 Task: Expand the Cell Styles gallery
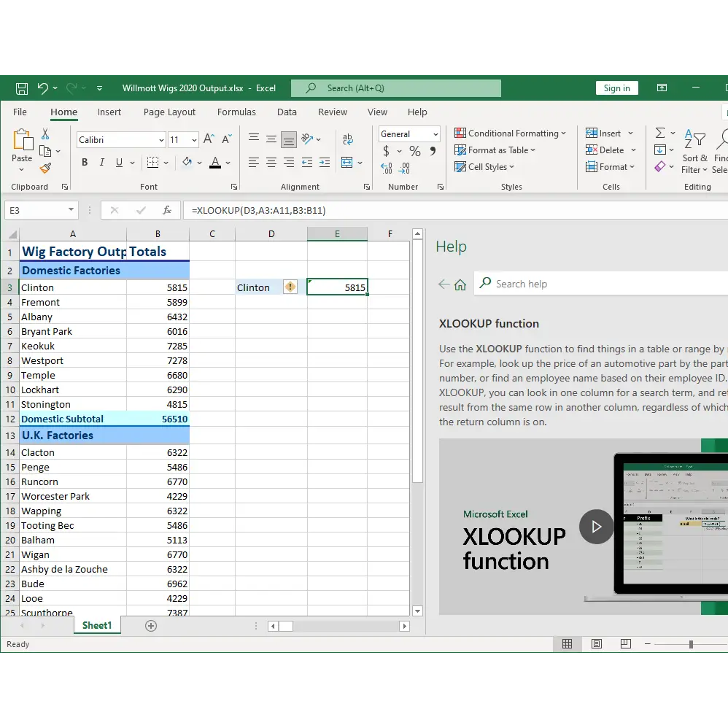[x=485, y=166]
